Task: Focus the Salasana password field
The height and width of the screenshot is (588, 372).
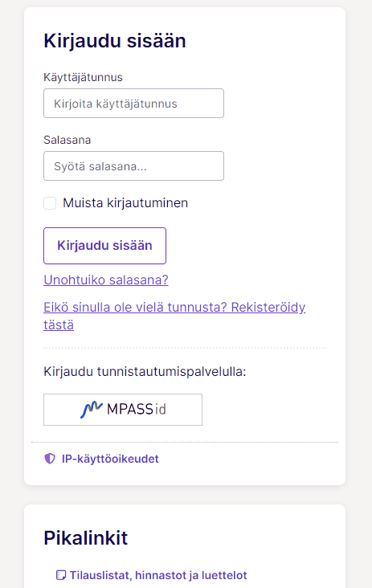Action: click(x=133, y=165)
